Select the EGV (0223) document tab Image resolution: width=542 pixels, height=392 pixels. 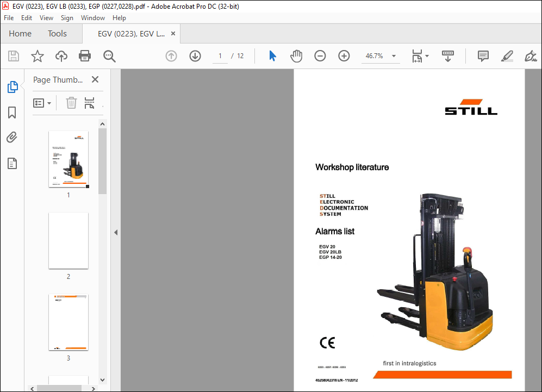(x=132, y=34)
